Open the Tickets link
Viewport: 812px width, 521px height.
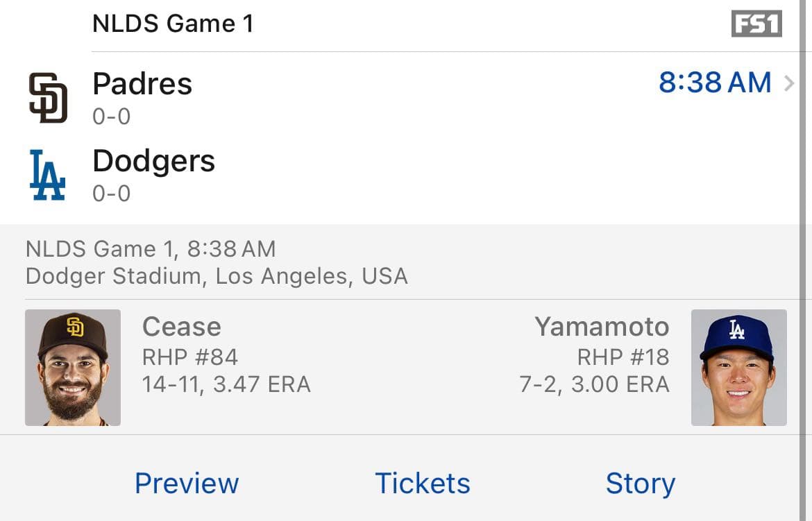(421, 483)
